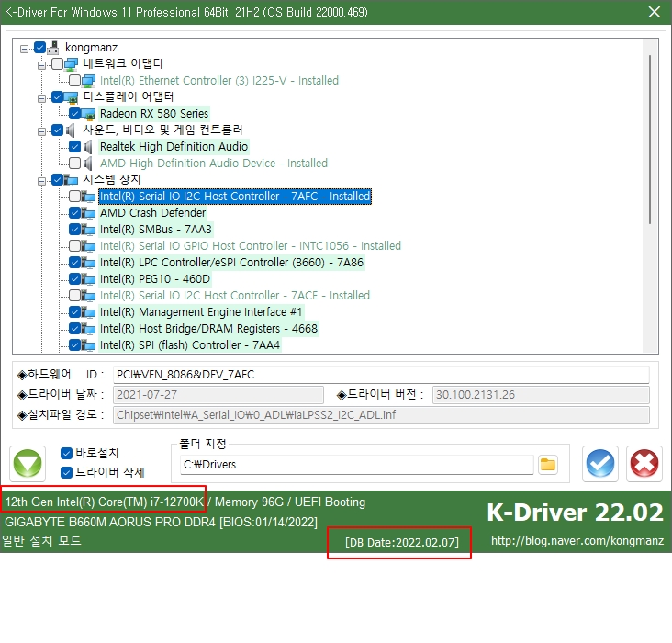This screenshot has height=643, width=672.
Task: Click the C:\Drivers folder path field
Action: pyautogui.click(x=356, y=465)
